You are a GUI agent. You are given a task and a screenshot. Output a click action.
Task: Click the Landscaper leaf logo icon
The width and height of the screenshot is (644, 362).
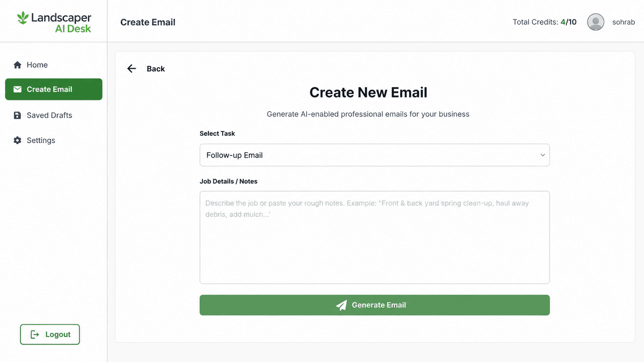(23, 18)
